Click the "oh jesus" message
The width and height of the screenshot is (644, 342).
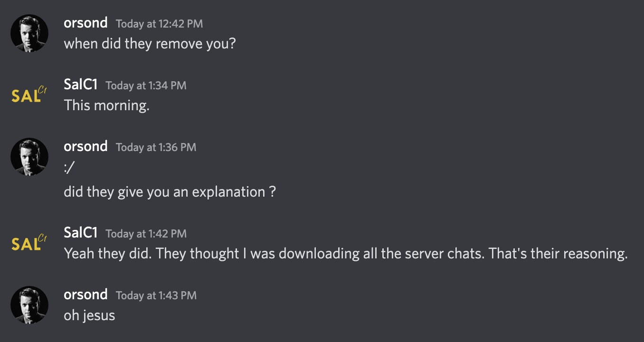tap(89, 315)
